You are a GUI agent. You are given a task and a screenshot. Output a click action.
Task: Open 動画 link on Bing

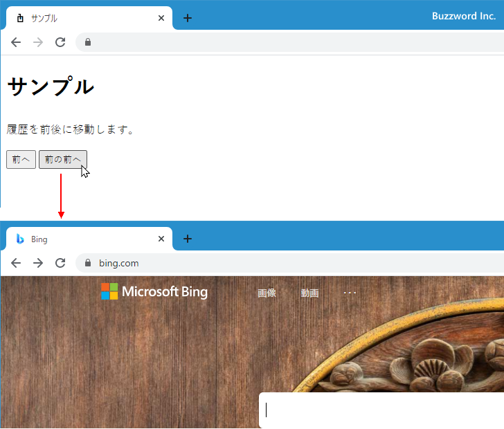tap(309, 293)
